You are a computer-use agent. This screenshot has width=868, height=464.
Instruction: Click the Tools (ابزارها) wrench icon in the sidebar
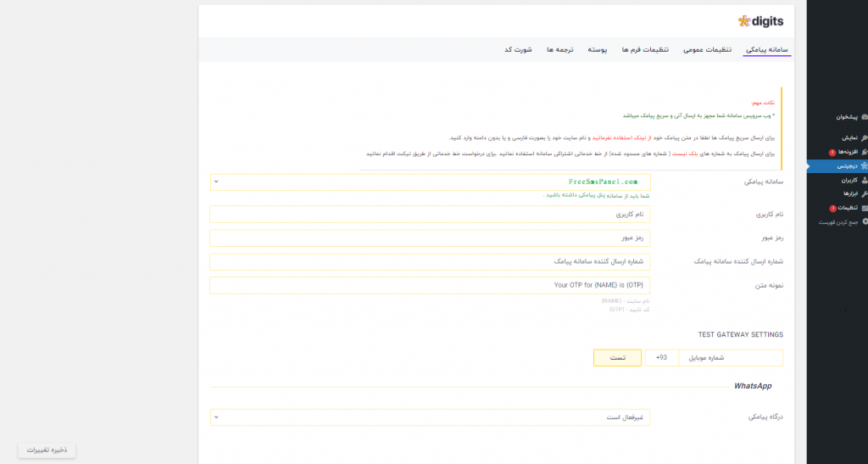[864, 193]
